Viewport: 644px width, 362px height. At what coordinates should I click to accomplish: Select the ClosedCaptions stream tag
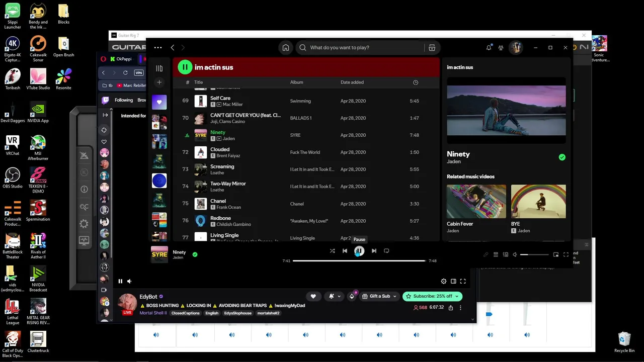[x=186, y=313]
